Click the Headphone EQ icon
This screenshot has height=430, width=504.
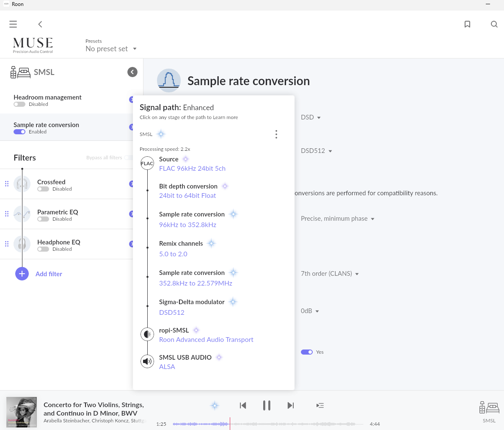tap(22, 244)
